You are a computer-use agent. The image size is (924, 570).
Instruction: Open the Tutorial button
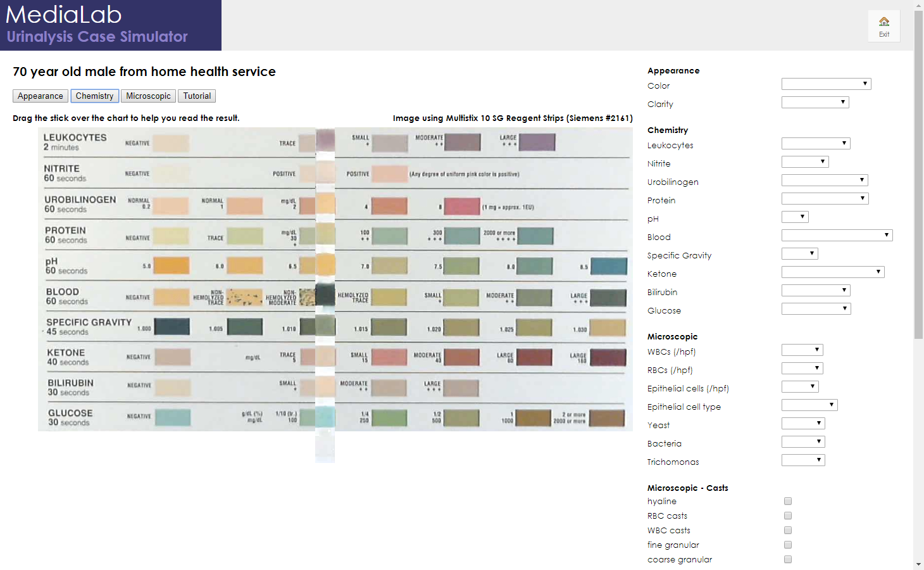pos(197,96)
